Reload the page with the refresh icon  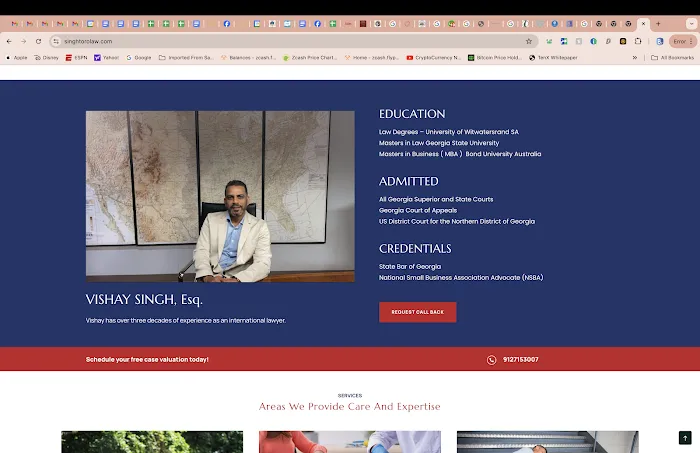[38, 41]
